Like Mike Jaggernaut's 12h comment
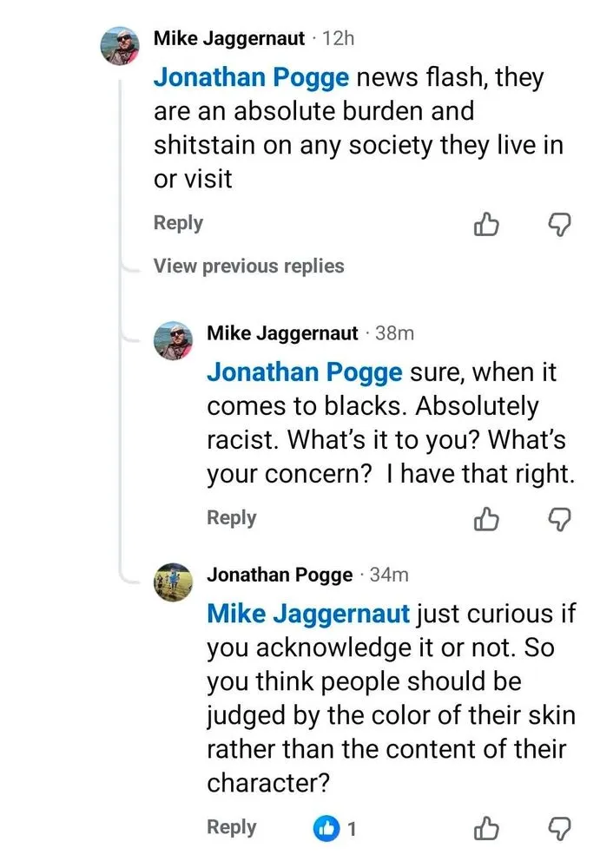The width and height of the screenshot is (600, 868). pyautogui.click(x=486, y=225)
